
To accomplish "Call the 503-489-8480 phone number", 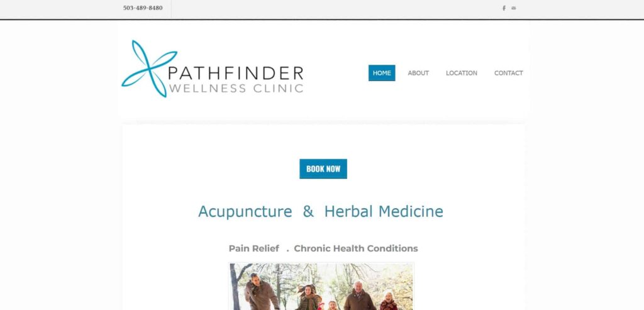I will (x=143, y=8).
